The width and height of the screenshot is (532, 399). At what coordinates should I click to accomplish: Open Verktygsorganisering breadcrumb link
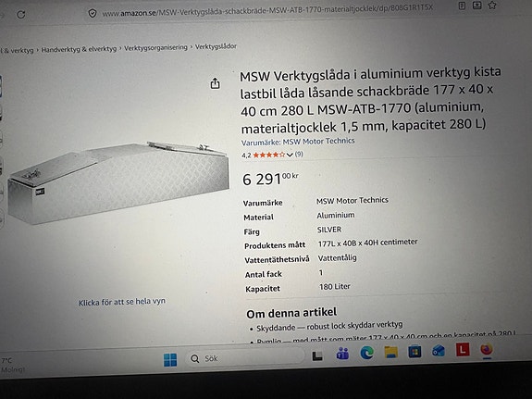click(155, 47)
